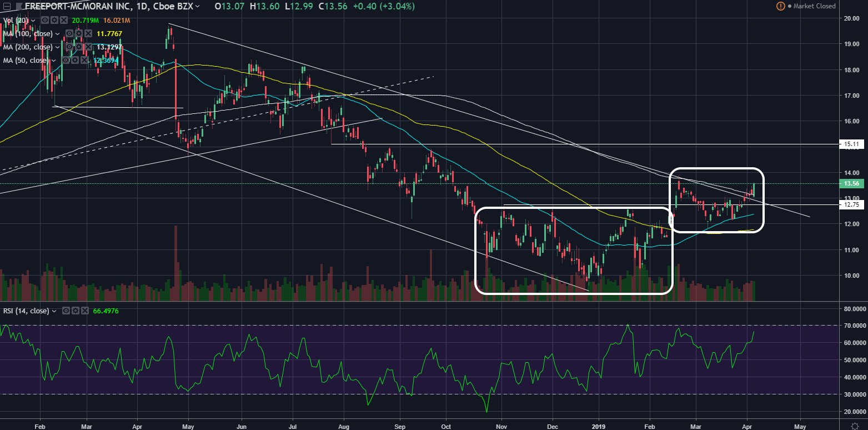
Task: Open settings for the Vol (20) indicator
Action: (x=54, y=20)
